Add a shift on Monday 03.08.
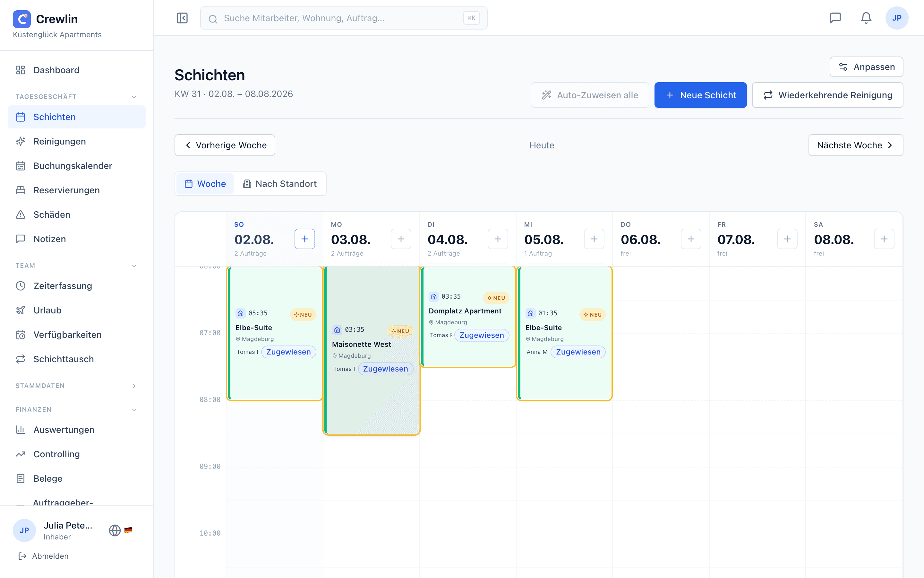 (x=401, y=239)
